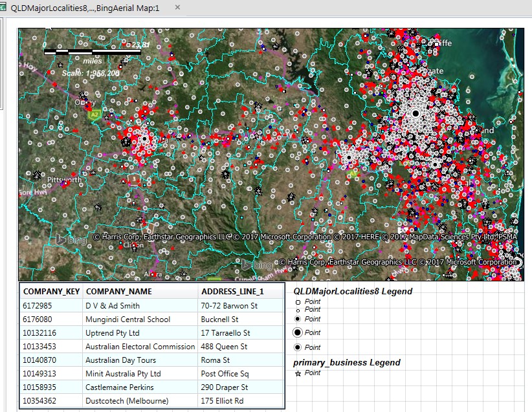
Task: Click the large bullseye Point icon in the legend
Action: pyautogui.click(x=296, y=332)
